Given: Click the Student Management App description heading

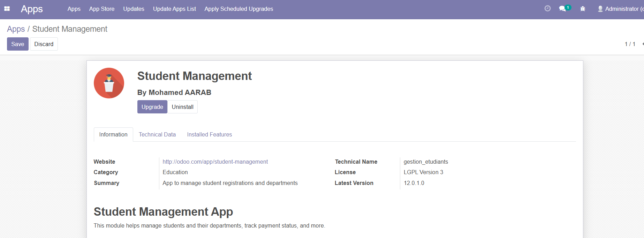Looking at the screenshot, I should point(163,211).
